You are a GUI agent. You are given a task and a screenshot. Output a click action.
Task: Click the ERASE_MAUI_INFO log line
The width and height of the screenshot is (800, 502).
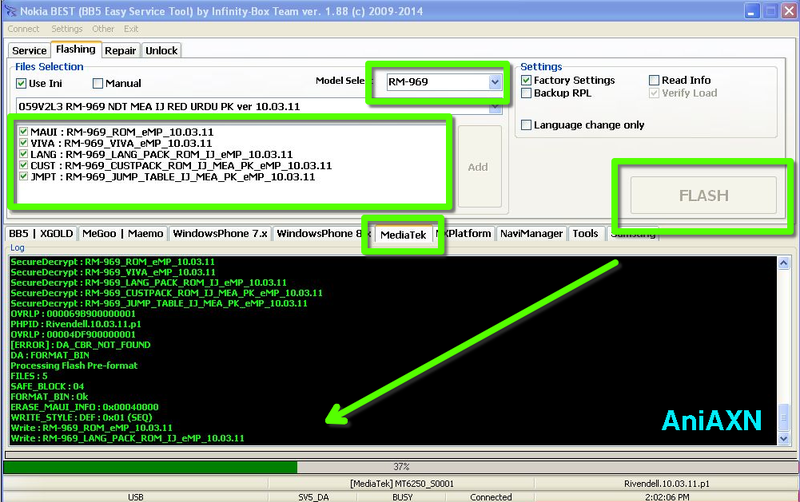coord(84,407)
